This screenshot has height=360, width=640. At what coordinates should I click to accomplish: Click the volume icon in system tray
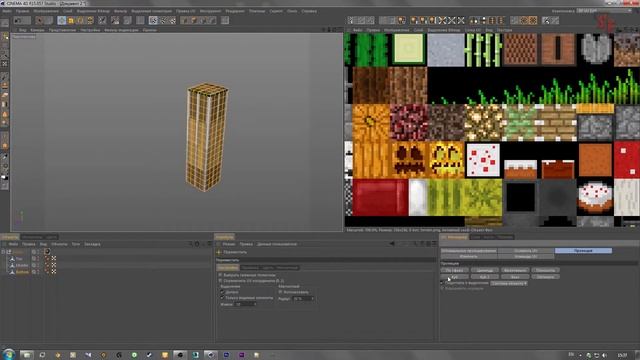[604, 355]
